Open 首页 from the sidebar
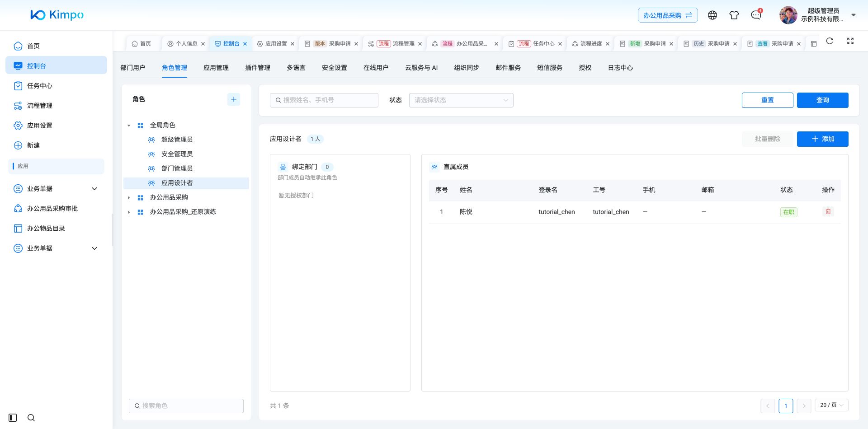868x429 pixels. 56,46
